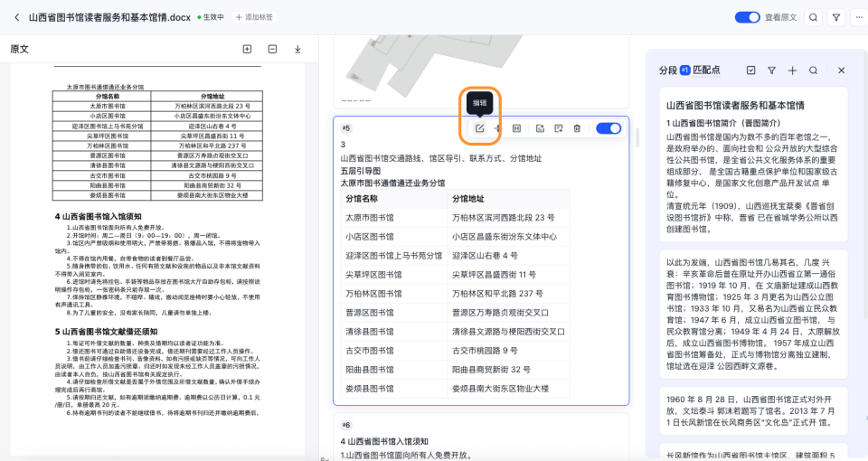Open the filter options in 匹配点 panel

click(771, 71)
